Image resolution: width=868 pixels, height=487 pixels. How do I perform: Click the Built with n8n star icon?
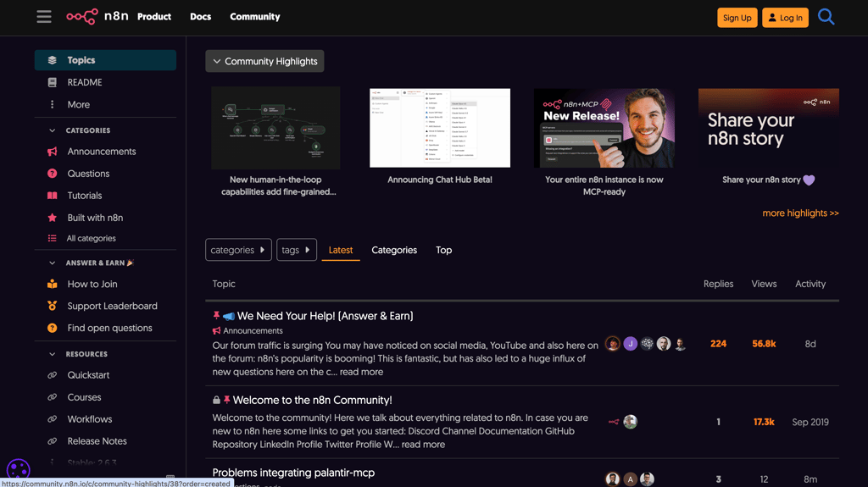52,218
